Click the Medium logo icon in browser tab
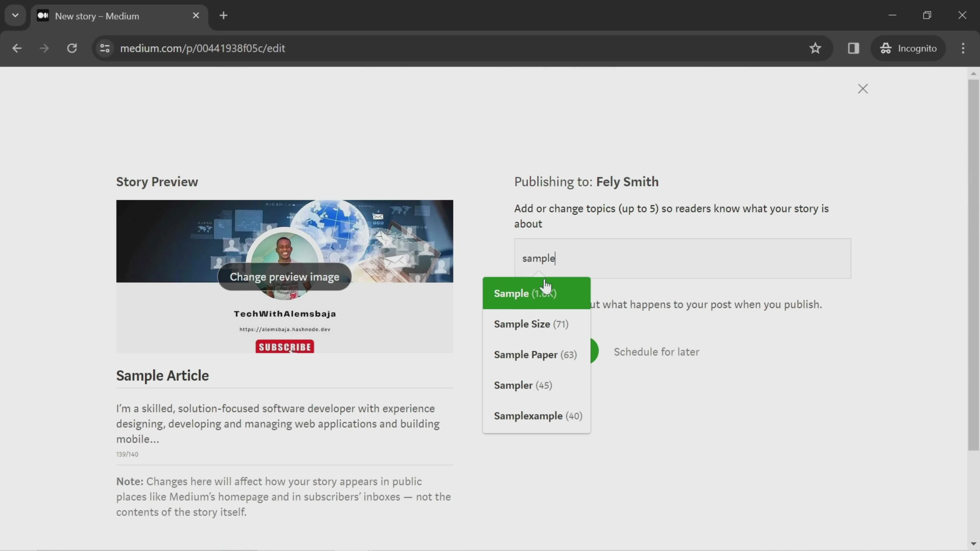The image size is (980, 551). click(x=42, y=16)
